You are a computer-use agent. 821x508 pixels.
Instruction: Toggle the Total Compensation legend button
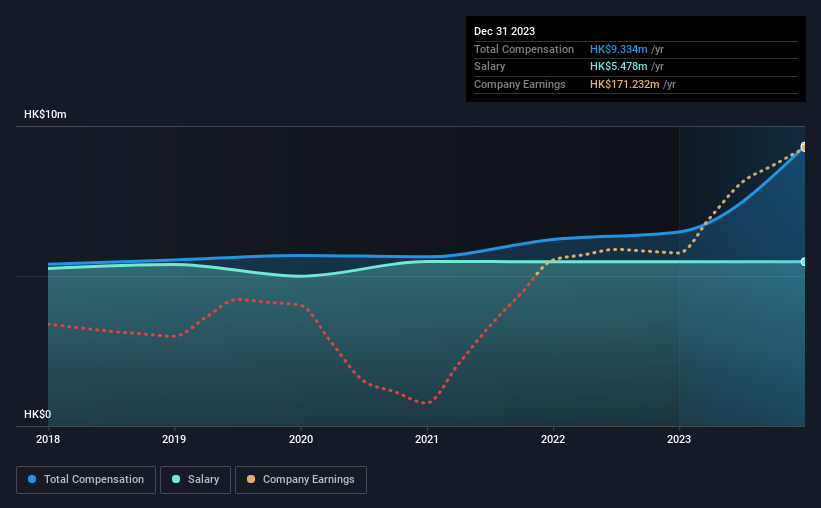pos(86,480)
